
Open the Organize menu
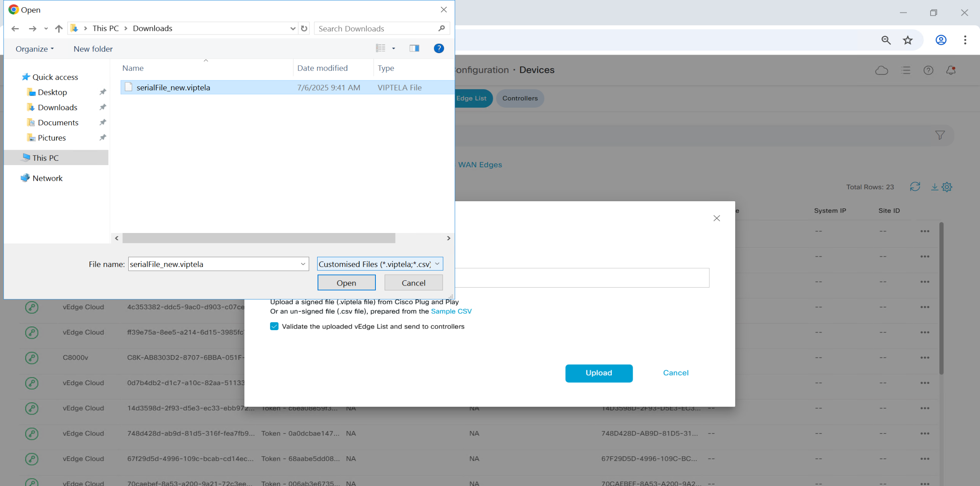[x=35, y=49]
